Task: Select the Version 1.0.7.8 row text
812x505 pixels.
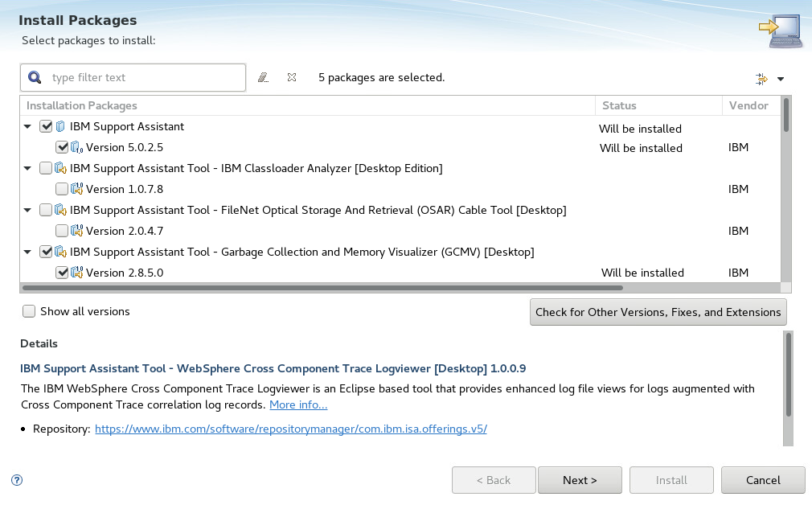Action: tap(125, 189)
